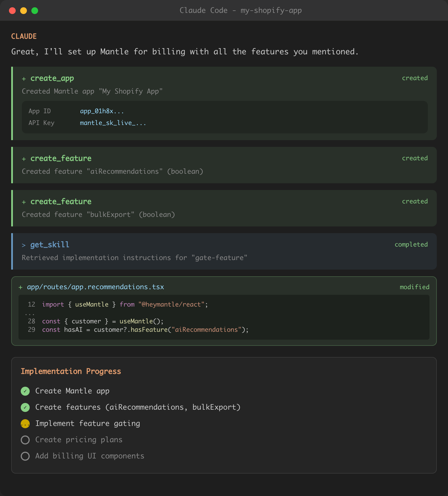Click the yellow in-progress icon for feature gating

pyautogui.click(x=25, y=424)
